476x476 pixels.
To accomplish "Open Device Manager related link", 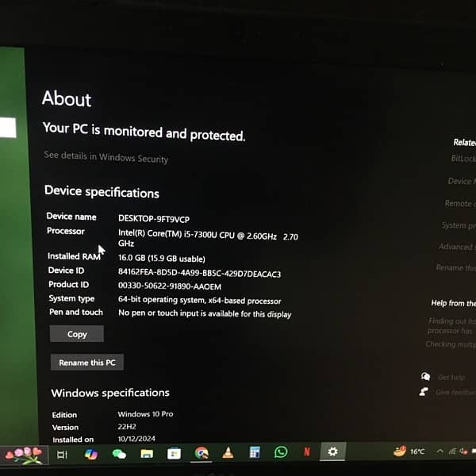I will coord(462,181).
